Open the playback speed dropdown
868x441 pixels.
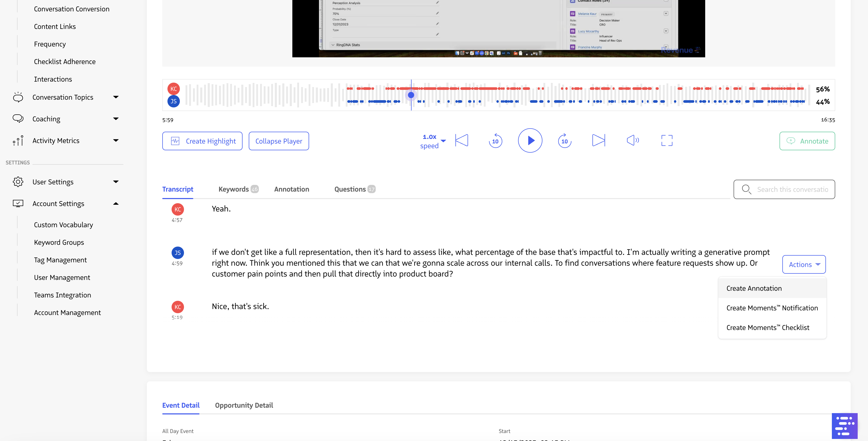point(433,141)
